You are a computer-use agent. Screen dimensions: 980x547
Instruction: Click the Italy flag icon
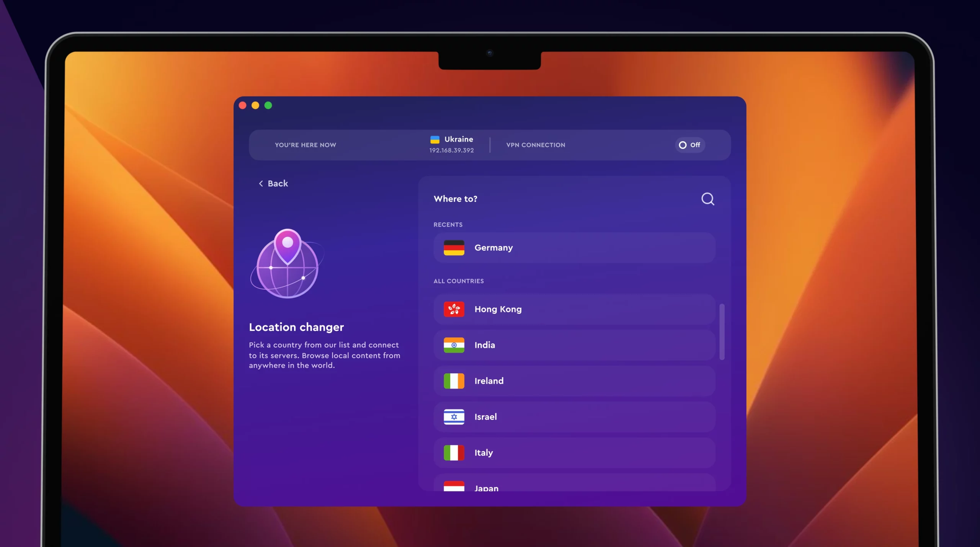coord(454,453)
